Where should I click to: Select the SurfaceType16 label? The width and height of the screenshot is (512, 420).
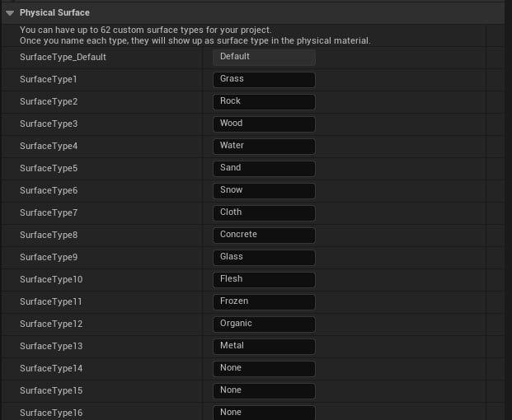pyautogui.click(x=51, y=412)
